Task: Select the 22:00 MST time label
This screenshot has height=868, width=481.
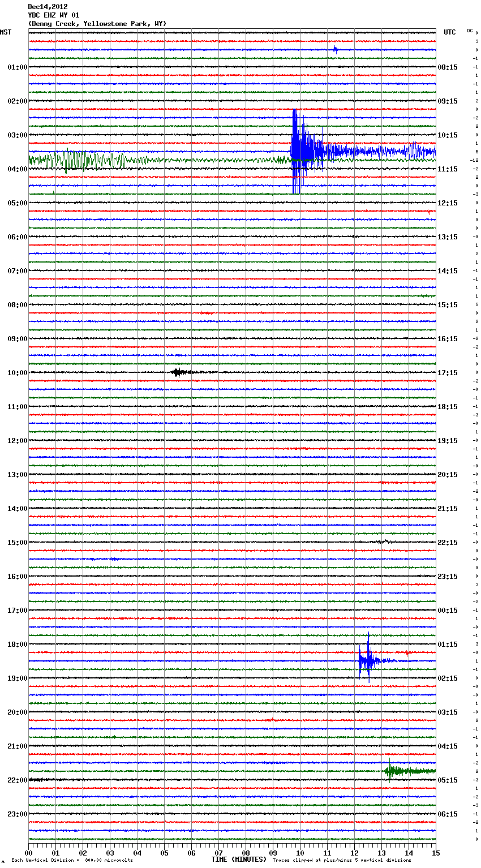Action: click(x=18, y=780)
